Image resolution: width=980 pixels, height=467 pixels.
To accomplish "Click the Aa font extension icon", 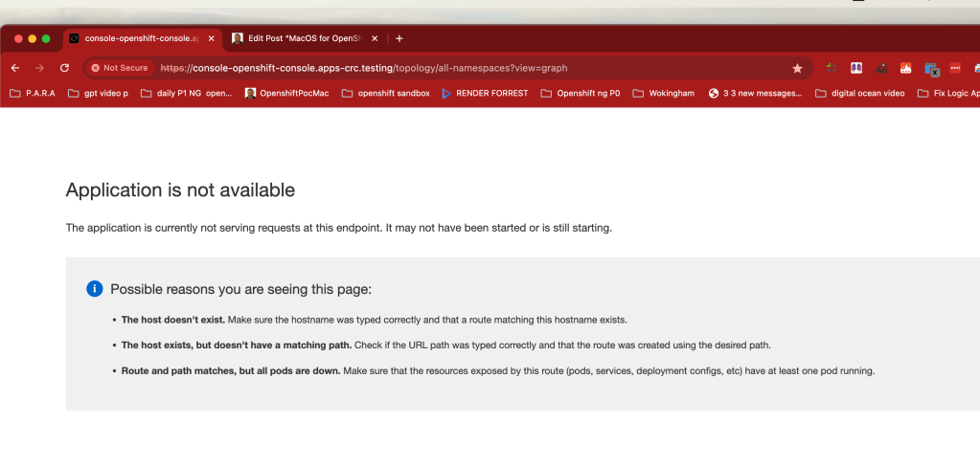I will pyautogui.click(x=881, y=68).
